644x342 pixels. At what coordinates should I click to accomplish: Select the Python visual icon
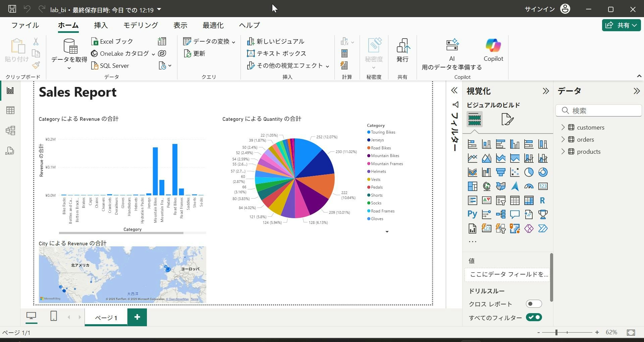[x=472, y=214]
